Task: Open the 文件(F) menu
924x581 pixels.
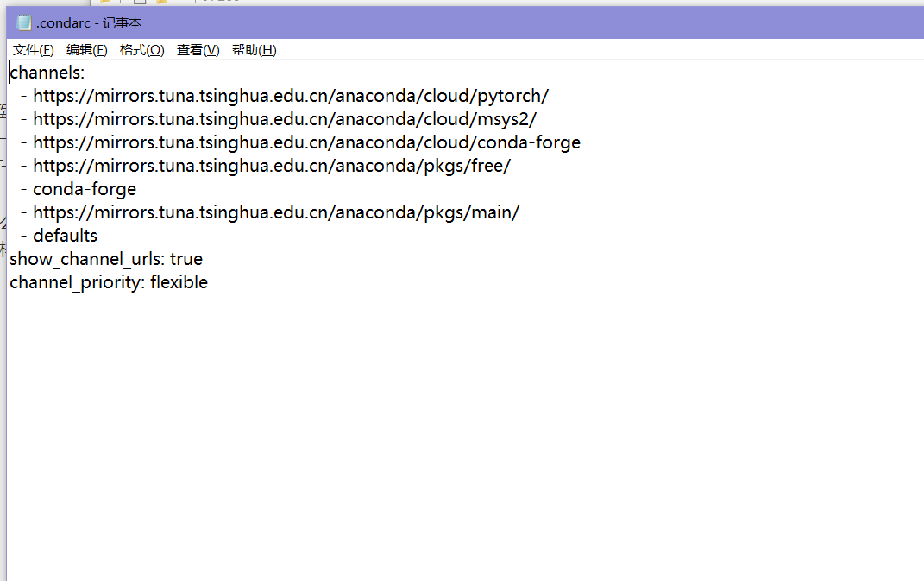Action: [32, 49]
